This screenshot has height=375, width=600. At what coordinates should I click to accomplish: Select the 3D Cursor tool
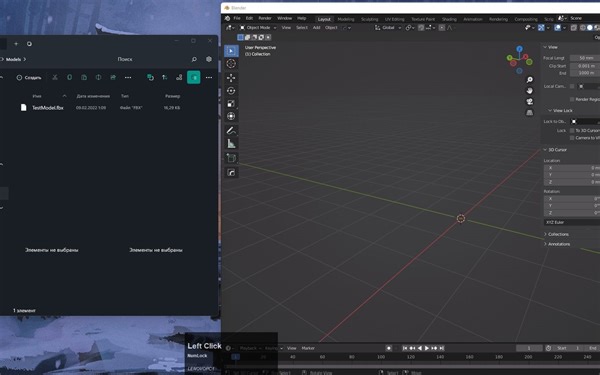pos(231,64)
